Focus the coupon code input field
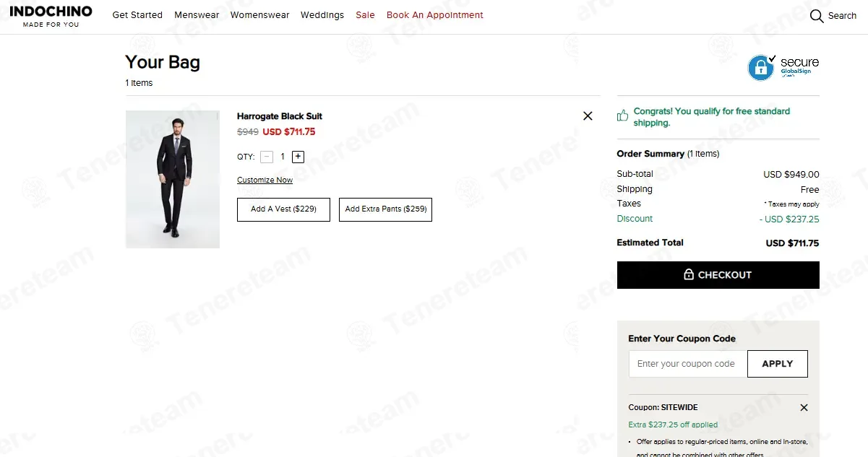The height and width of the screenshot is (457, 868). pos(688,364)
